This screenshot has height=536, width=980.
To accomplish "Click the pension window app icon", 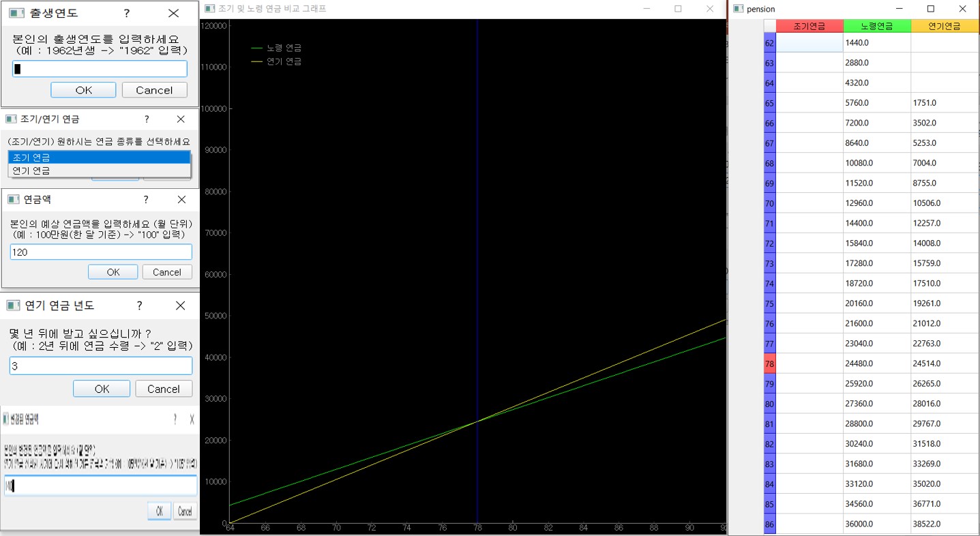I will 739,9.
